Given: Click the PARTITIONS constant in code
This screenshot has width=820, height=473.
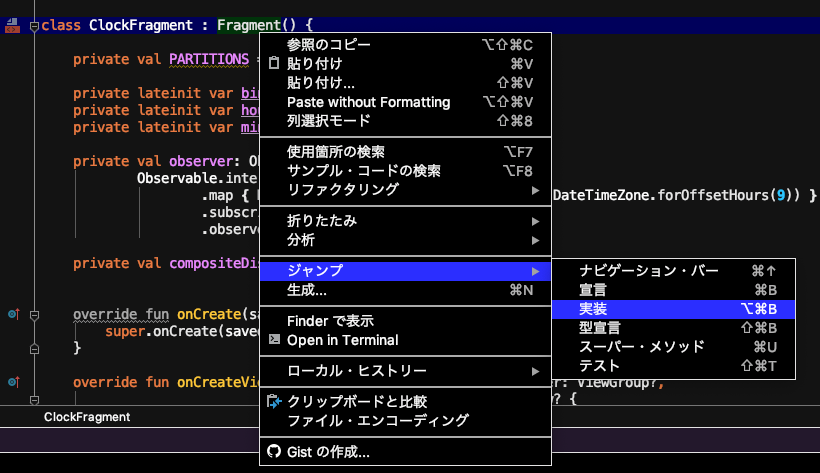Looking at the screenshot, I should (209, 59).
